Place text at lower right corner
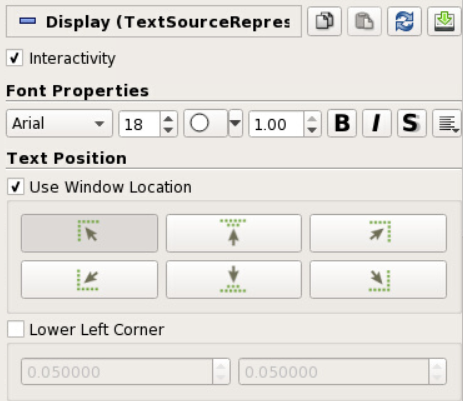The height and width of the screenshot is (401, 463). tap(378, 279)
